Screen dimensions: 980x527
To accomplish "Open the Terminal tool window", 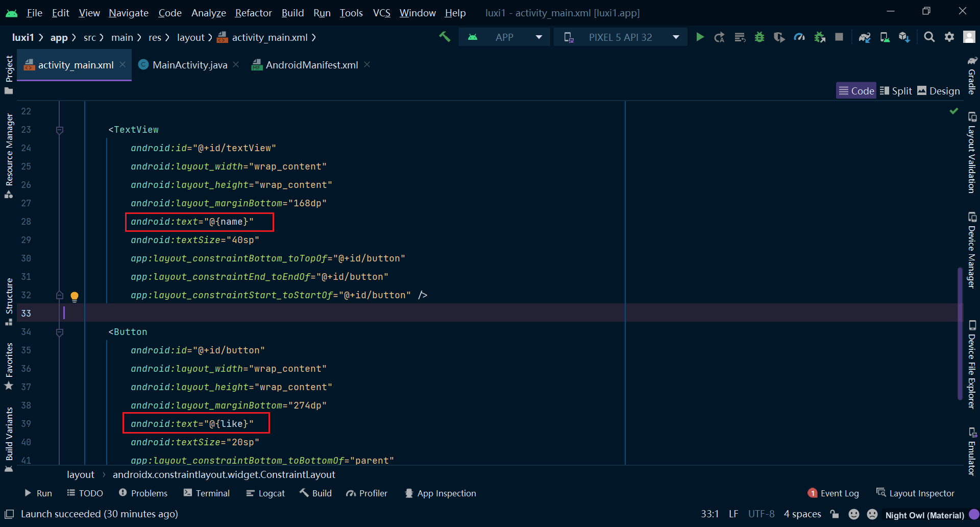I will pyautogui.click(x=207, y=493).
